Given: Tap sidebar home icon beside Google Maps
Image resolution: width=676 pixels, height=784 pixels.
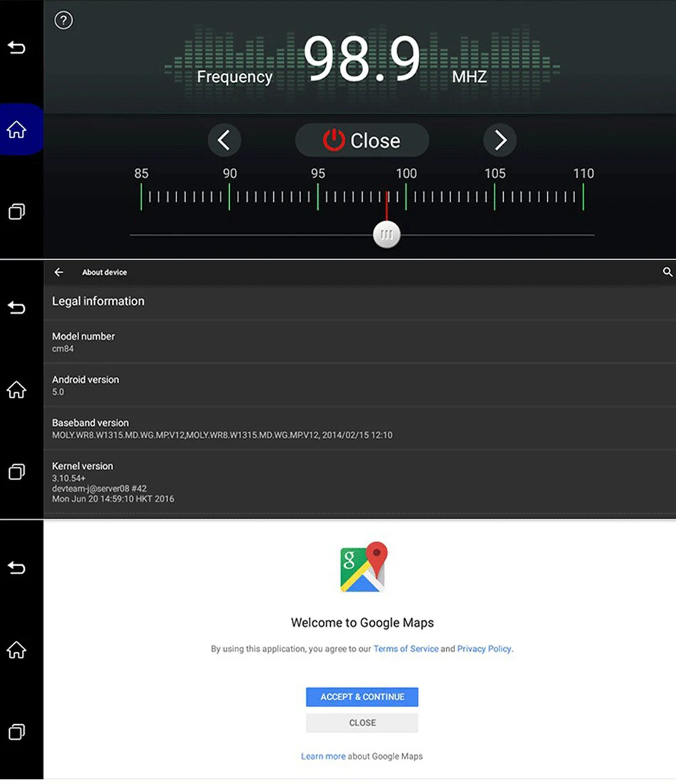Looking at the screenshot, I should click(16, 650).
